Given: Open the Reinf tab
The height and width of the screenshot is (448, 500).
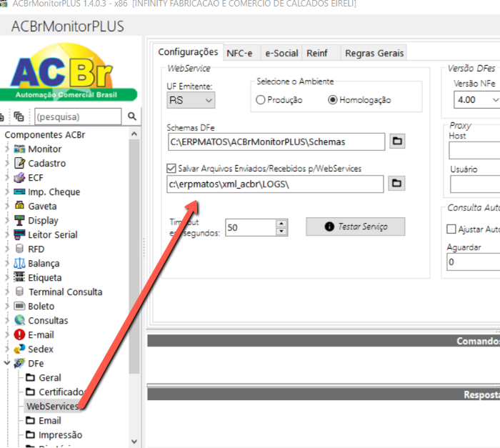Looking at the screenshot, I should (321, 53).
